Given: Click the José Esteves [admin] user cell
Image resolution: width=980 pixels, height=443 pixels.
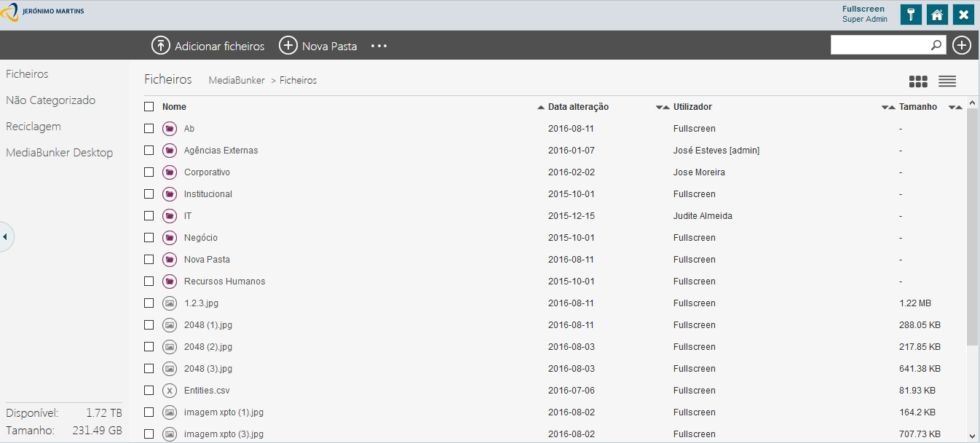Looking at the screenshot, I should tap(716, 151).
